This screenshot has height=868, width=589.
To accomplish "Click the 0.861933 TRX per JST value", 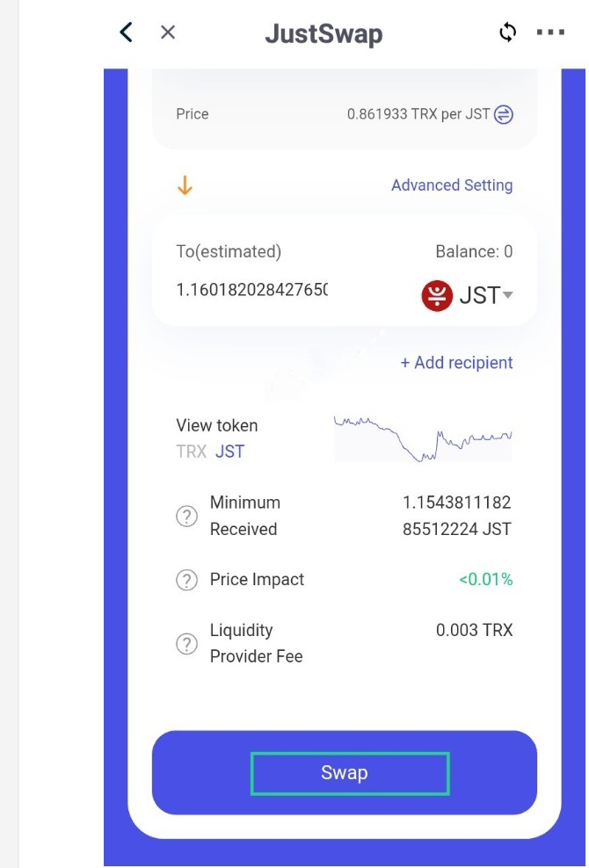I will [x=418, y=114].
